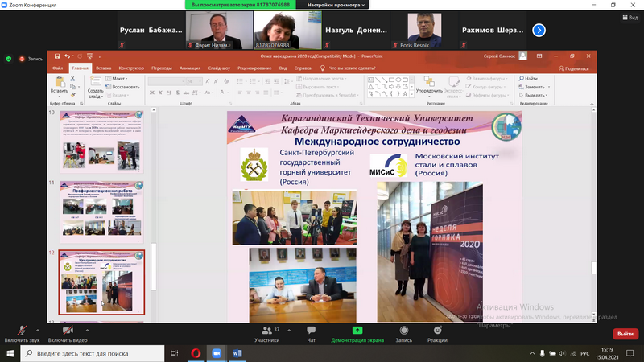Open Opera browser from taskbar
This screenshot has height=362, width=644.
pyautogui.click(x=196, y=353)
